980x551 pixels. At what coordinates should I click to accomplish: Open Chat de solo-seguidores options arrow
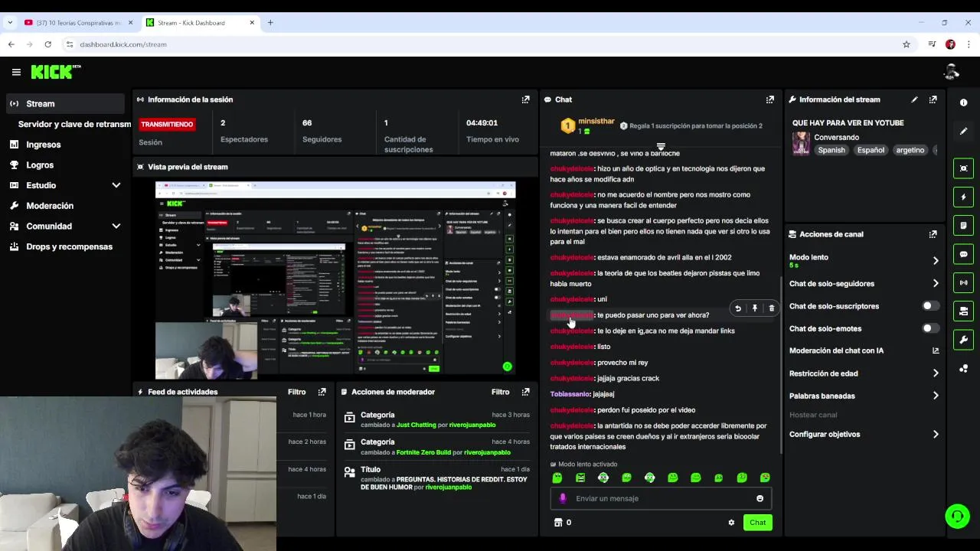[935, 284]
